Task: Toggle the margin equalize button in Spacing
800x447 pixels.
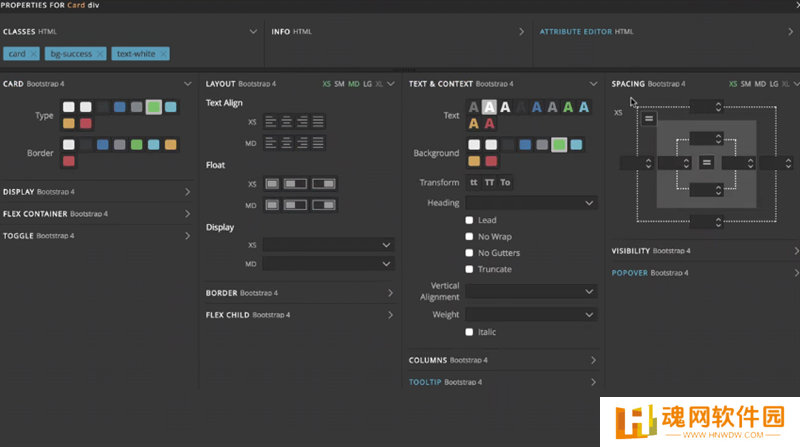Action: (x=649, y=119)
